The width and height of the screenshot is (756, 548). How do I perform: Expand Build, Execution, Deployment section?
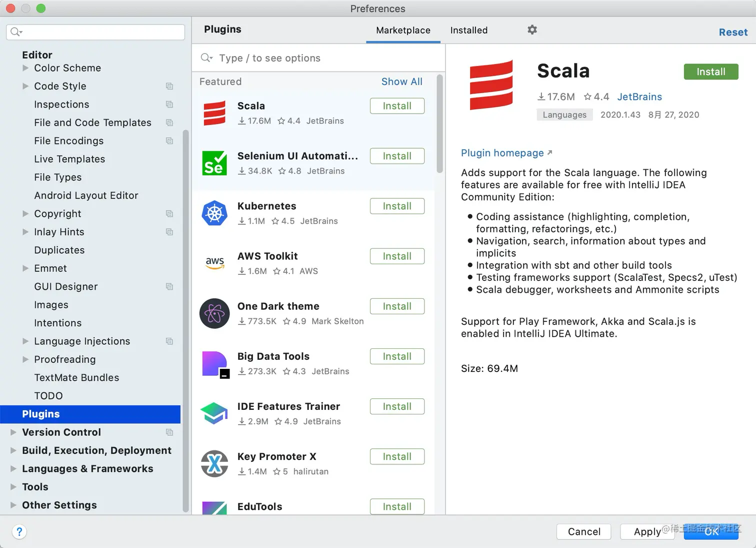(x=13, y=450)
